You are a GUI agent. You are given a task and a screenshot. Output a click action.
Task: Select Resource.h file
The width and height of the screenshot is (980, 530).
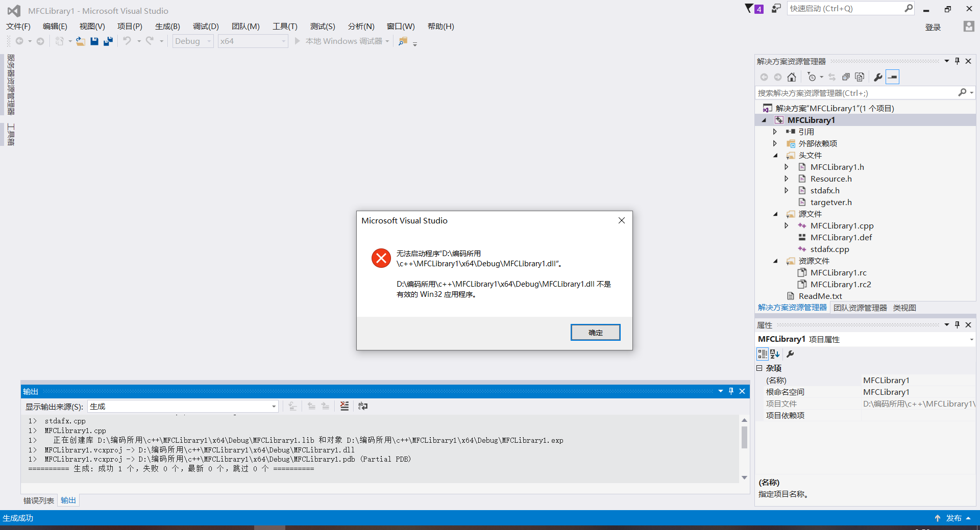click(x=831, y=179)
